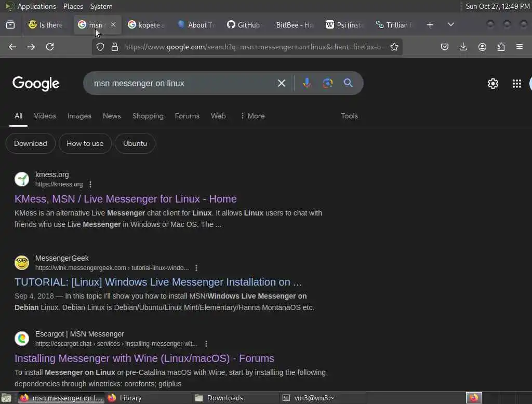
Task: Click How to use suggestion chip
Action: (85, 143)
